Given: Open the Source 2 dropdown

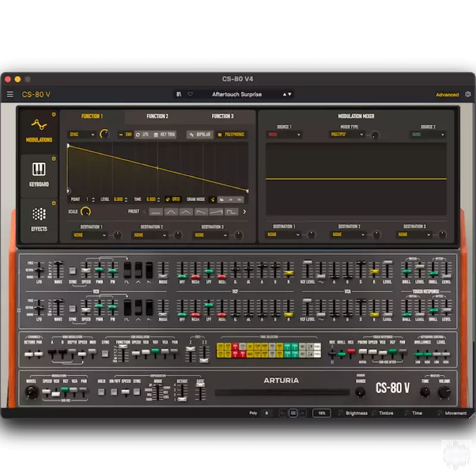Looking at the screenshot, I should pos(428,134).
